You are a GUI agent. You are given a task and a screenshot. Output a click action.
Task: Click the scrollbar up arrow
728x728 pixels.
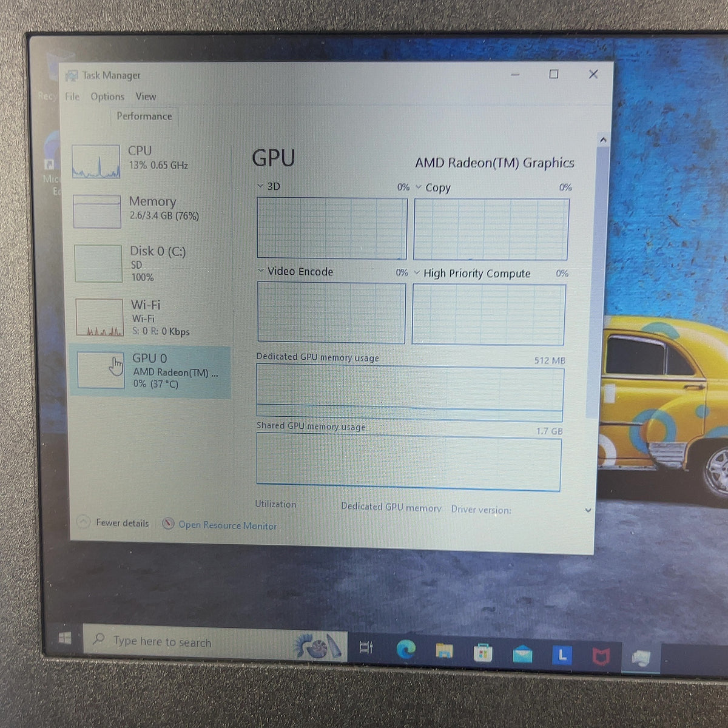pos(603,140)
